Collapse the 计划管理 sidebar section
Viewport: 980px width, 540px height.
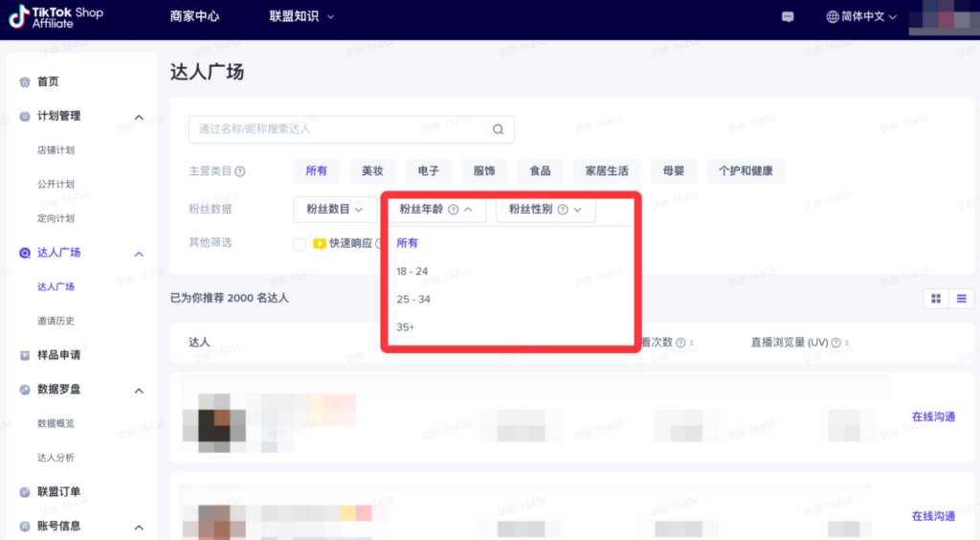[139, 117]
